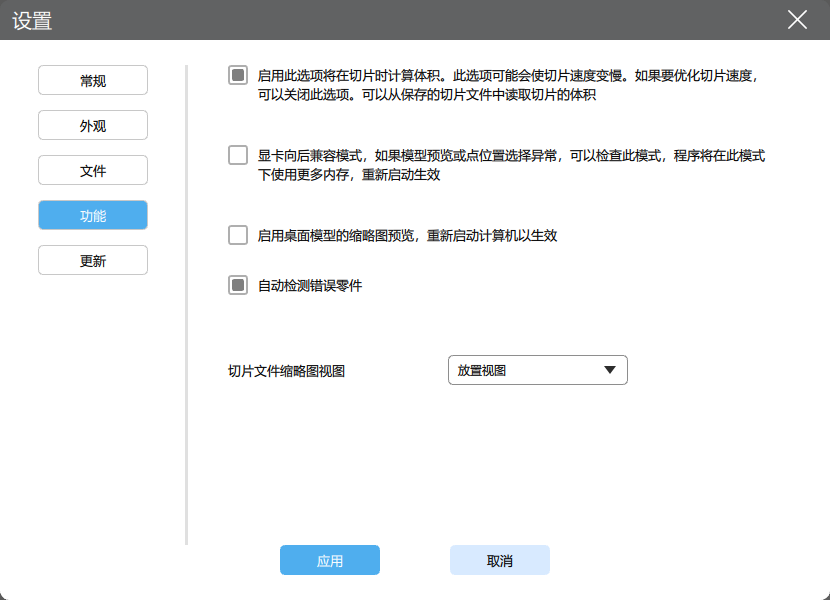Switch to the 外观 settings tab
This screenshot has height=600, width=830.
pyautogui.click(x=93, y=125)
